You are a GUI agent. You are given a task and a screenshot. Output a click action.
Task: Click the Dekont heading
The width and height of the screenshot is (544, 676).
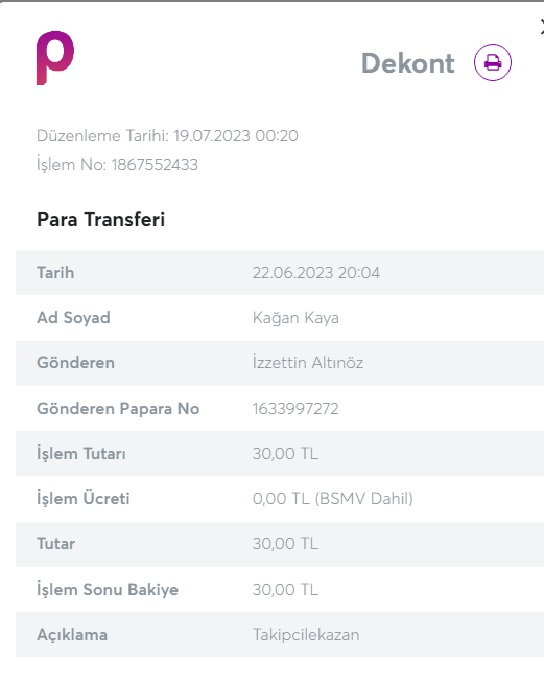click(x=407, y=63)
